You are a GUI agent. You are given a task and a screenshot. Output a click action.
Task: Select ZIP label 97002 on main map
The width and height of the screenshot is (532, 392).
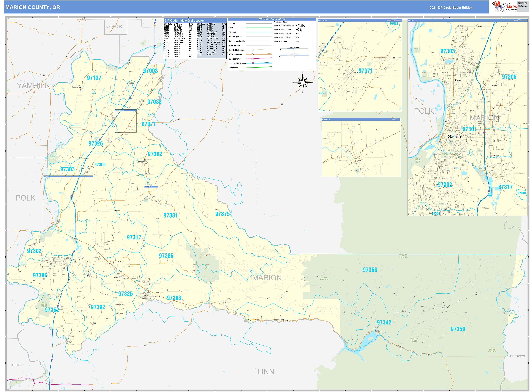(150, 71)
